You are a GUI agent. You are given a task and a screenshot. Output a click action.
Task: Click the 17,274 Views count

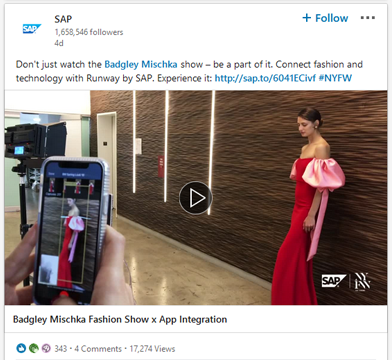pyautogui.click(x=152, y=349)
